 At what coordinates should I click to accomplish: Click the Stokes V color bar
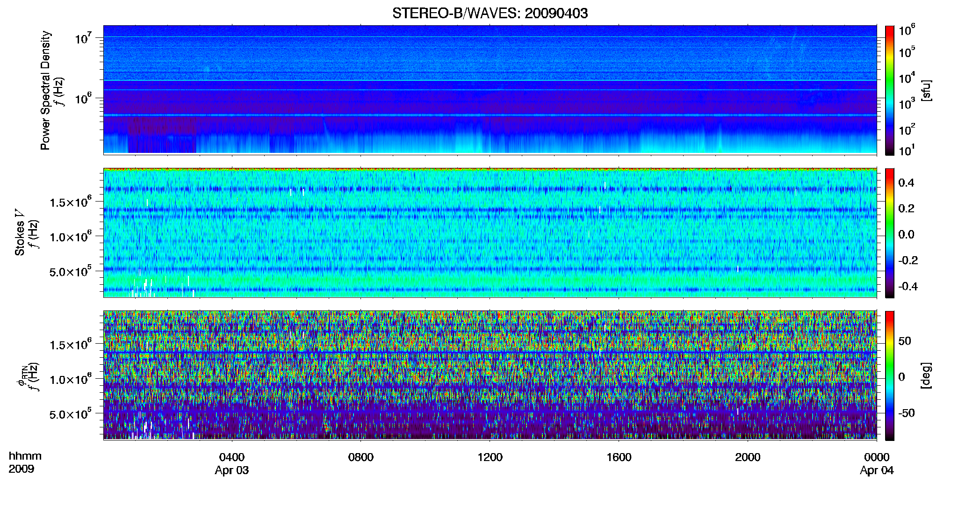890,233
